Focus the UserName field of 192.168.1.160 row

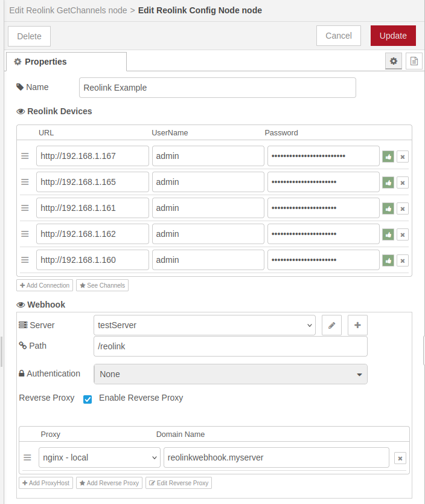(x=208, y=260)
